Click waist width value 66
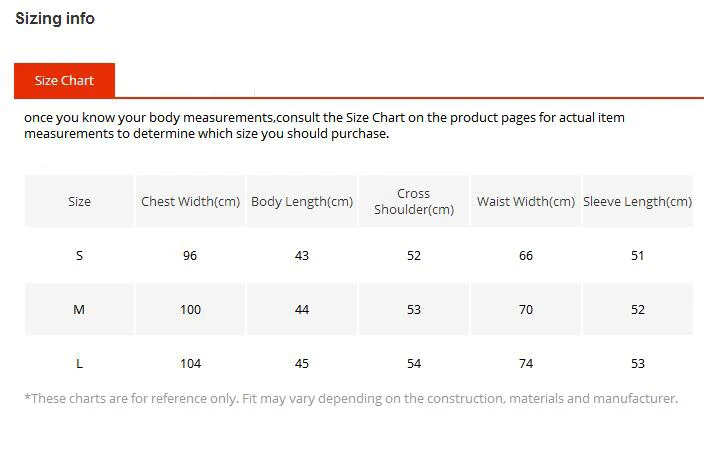The image size is (713, 463). pos(526,255)
